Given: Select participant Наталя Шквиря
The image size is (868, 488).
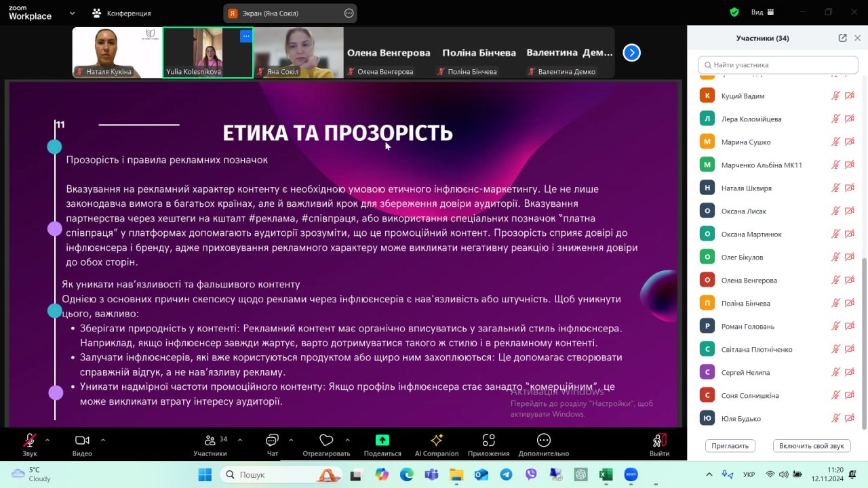Looking at the screenshot, I should pos(778,188).
